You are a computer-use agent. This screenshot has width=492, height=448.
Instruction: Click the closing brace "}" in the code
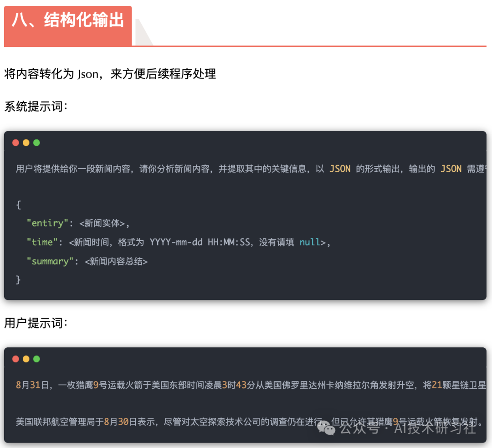(18, 279)
